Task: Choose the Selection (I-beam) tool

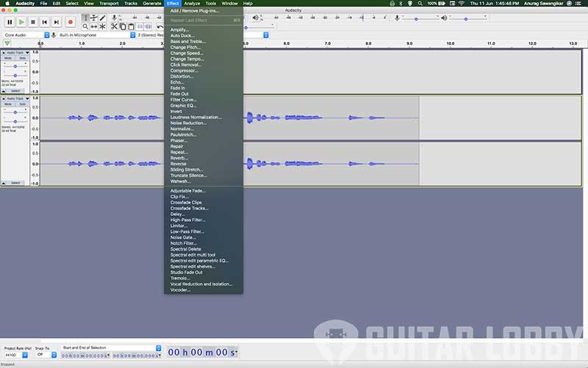Action: [x=85, y=18]
